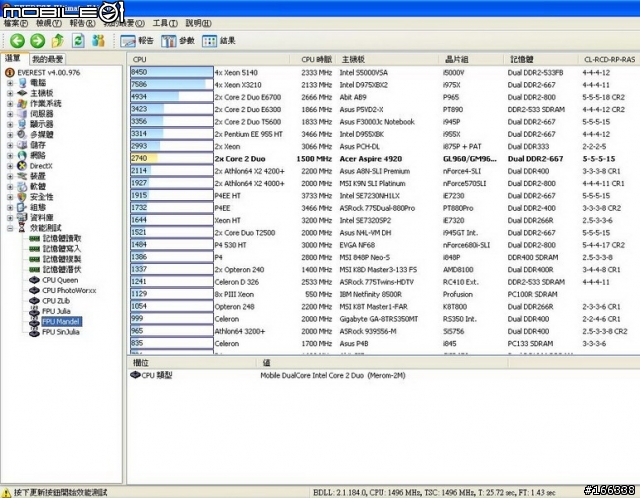The image size is (640, 498).
Task: Expand the 主機板 tree node
Action: tap(10, 93)
